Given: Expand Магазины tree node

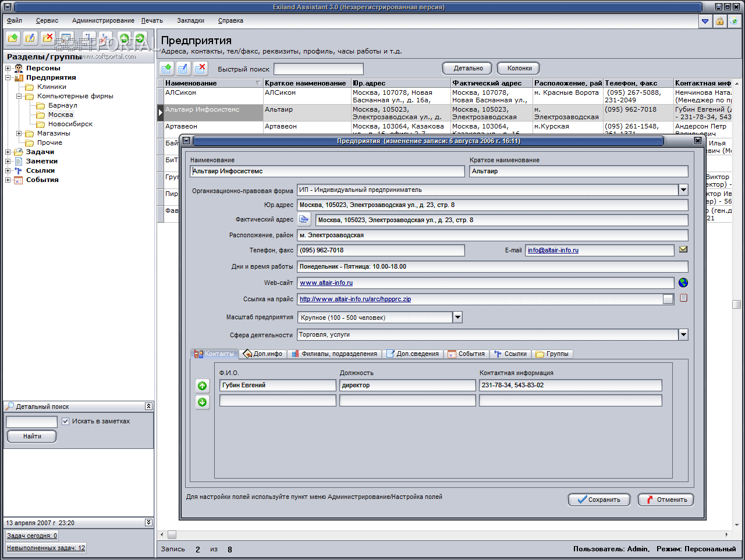Looking at the screenshot, I should tap(19, 133).
